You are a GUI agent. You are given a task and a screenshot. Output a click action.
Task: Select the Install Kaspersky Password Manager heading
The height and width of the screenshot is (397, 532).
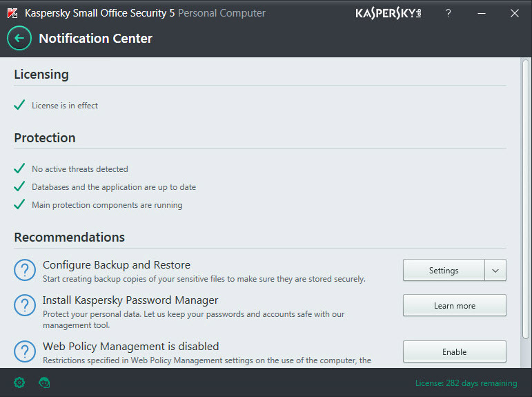point(130,300)
